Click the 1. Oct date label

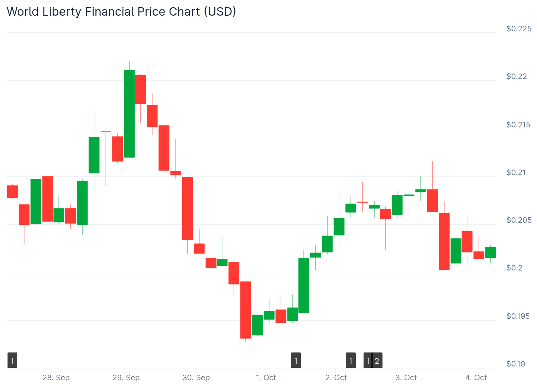(x=266, y=378)
